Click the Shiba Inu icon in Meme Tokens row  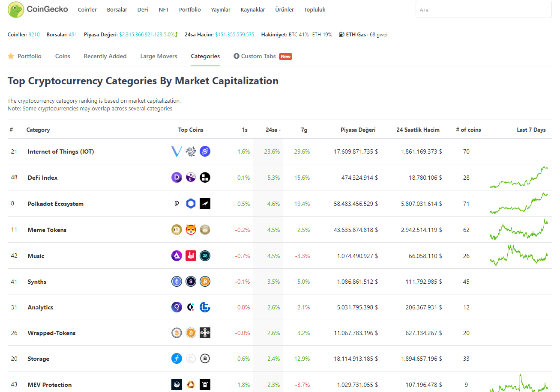tap(191, 230)
